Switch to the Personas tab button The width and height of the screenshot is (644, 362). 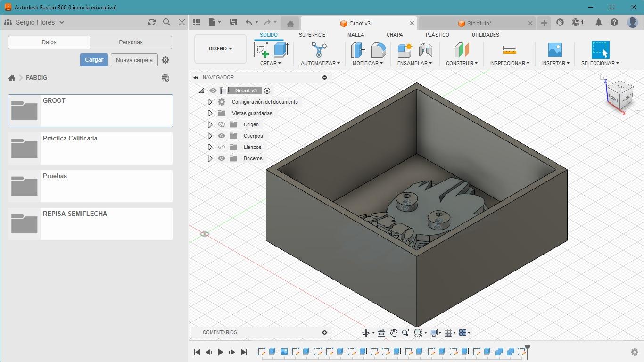[x=131, y=42]
